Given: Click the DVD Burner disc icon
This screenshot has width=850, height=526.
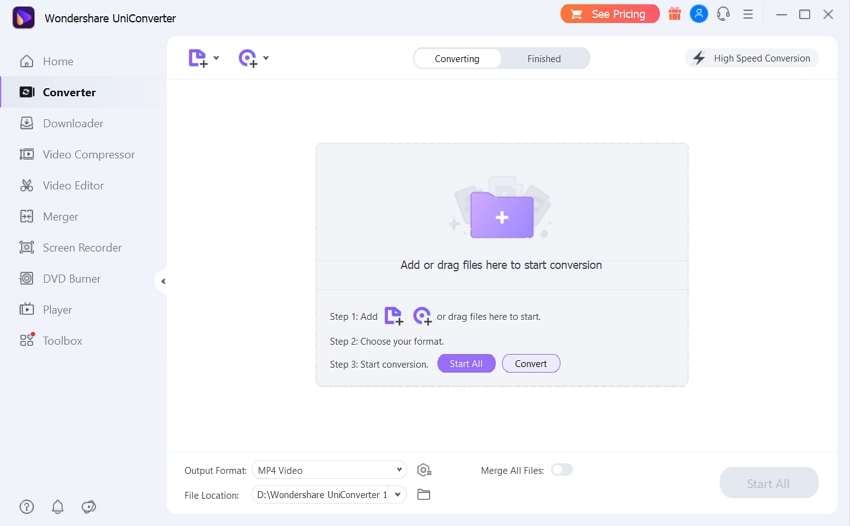Looking at the screenshot, I should (x=27, y=279).
